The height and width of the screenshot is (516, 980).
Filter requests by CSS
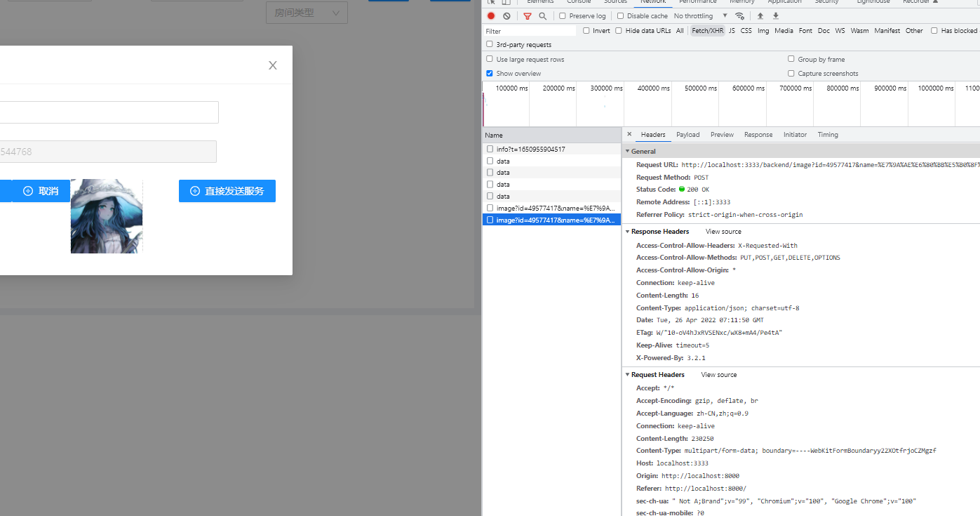pos(746,31)
